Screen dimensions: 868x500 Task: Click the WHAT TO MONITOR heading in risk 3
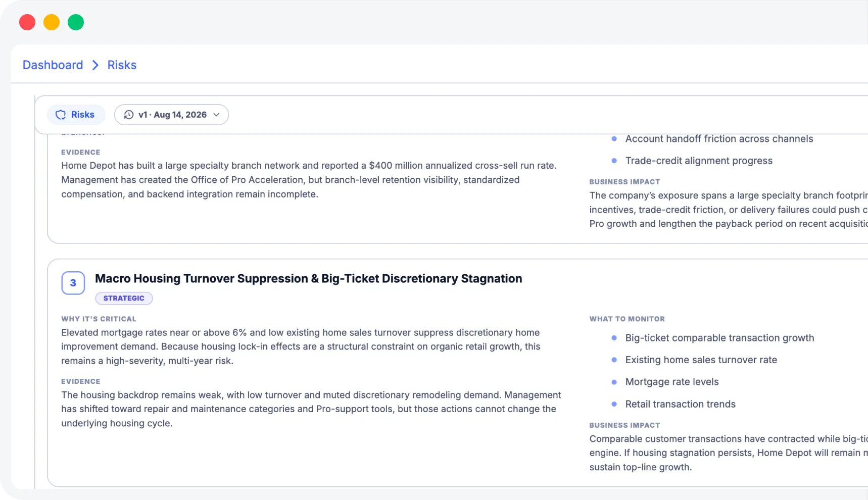(x=627, y=319)
